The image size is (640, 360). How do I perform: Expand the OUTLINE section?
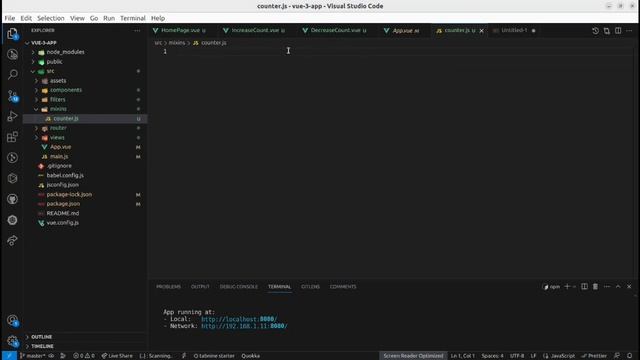[41, 337]
